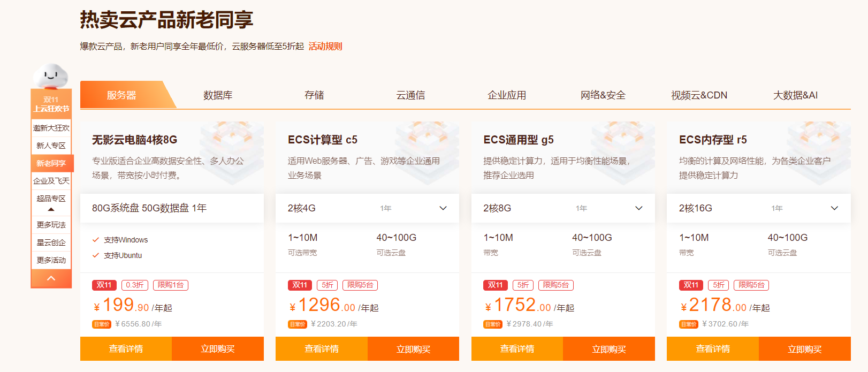Open 2核4G spec dropdown on c5 card
This screenshot has height=372, width=868.
click(x=367, y=208)
